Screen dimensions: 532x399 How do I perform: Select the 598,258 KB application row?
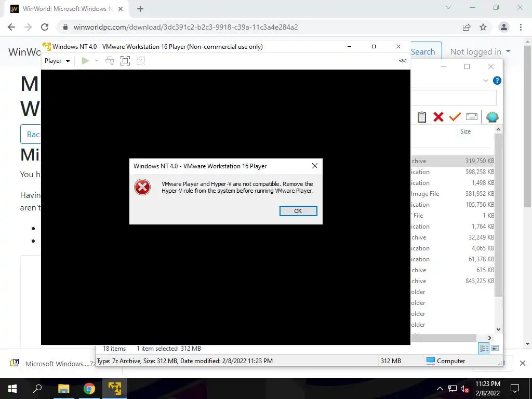[453, 171]
